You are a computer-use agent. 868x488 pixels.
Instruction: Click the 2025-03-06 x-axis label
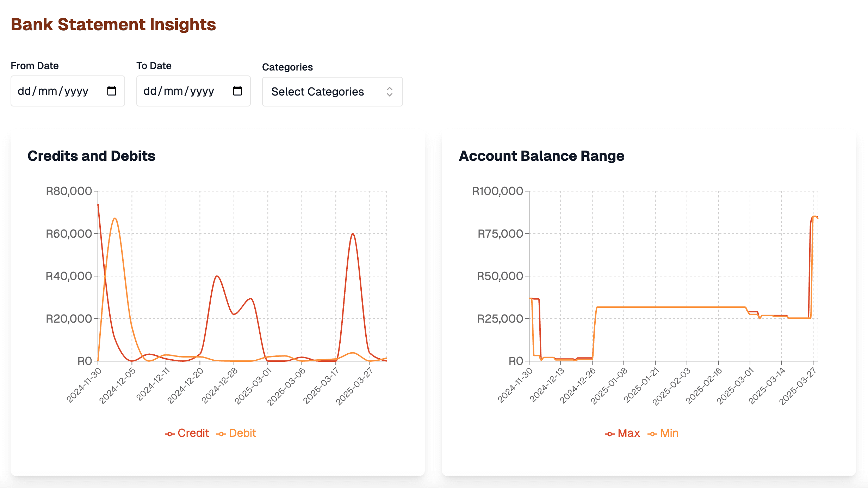(x=286, y=386)
